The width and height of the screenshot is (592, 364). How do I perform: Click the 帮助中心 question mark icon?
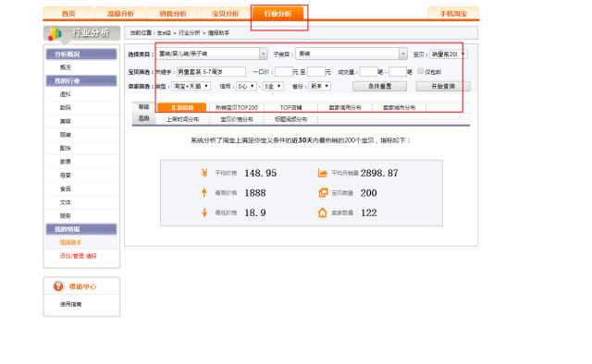tap(58, 286)
